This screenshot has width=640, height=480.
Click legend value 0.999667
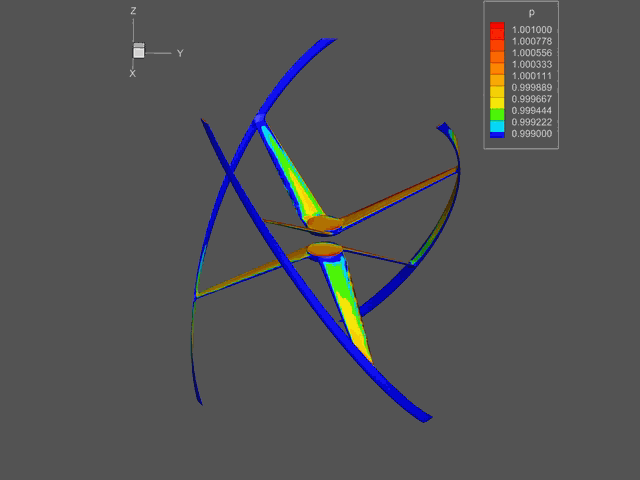[532, 99]
